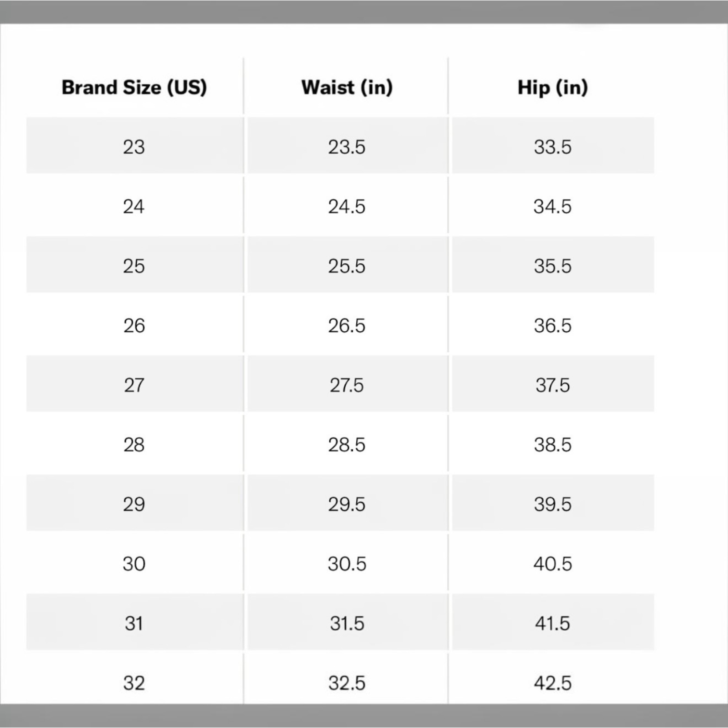Select brand size 25 cell
Screen dimensions: 728x728
pyautogui.click(x=135, y=264)
